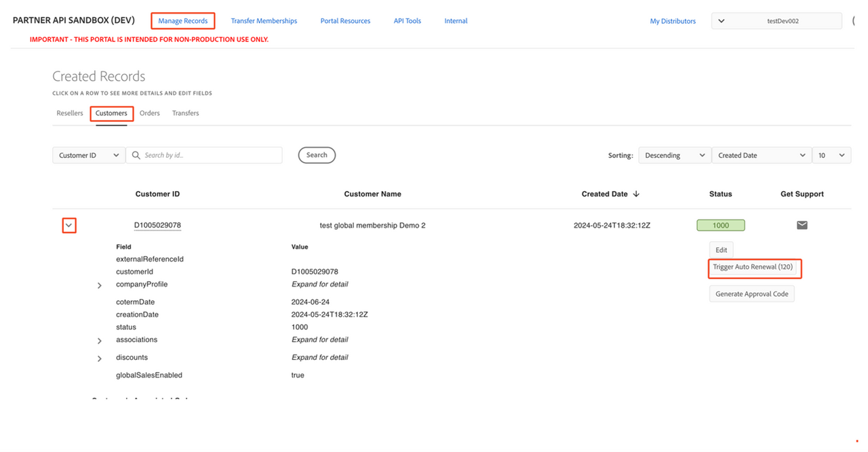Viewport: 868px width, 452px height.
Task: Expand the discounts field details
Action: click(x=100, y=358)
